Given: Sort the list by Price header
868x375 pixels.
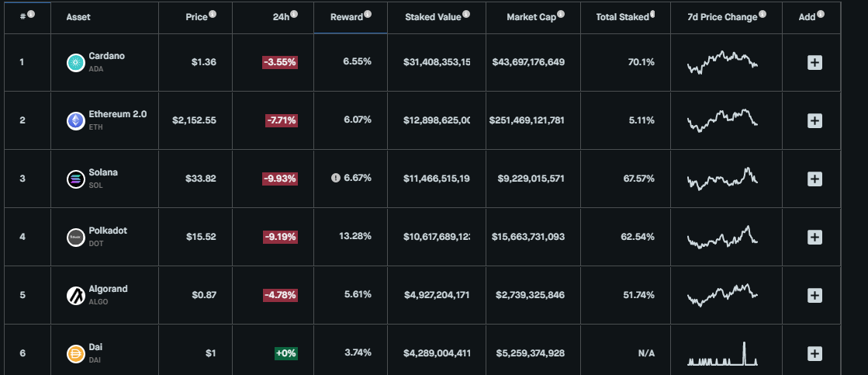Looking at the screenshot, I should tap(196, 17).
